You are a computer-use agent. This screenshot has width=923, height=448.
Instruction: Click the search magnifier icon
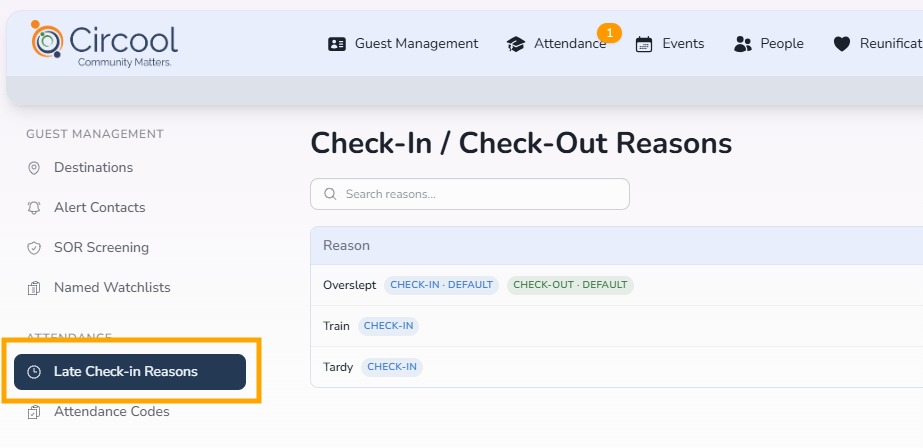(x=330, y=194)
